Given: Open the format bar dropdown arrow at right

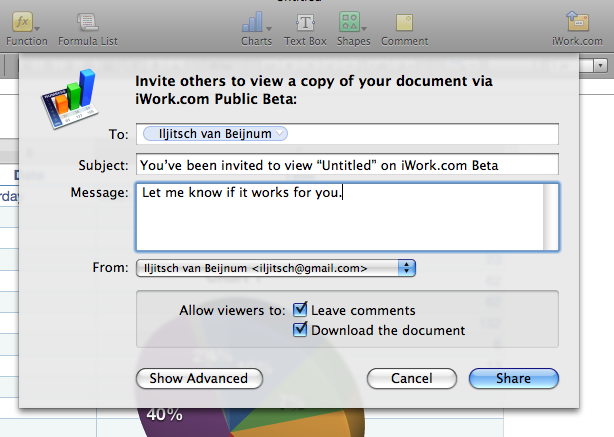Looking at the screenshot, I should (600, 65).
